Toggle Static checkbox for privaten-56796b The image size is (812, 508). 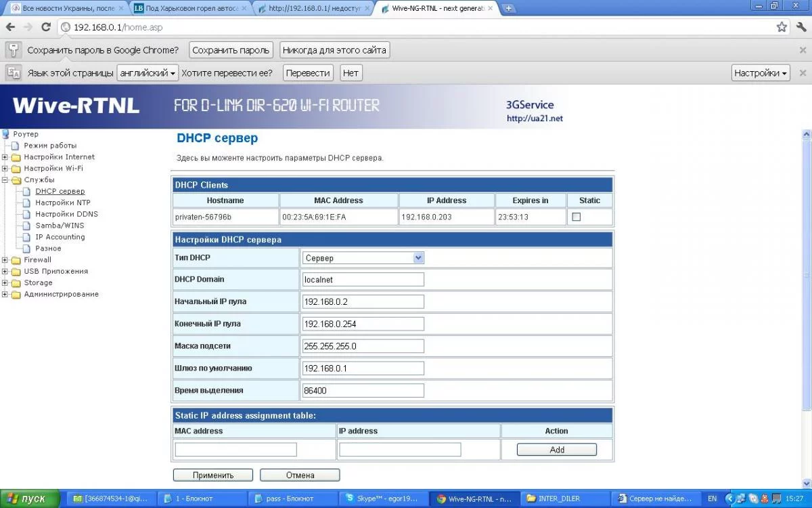click(x=577, y=217)
